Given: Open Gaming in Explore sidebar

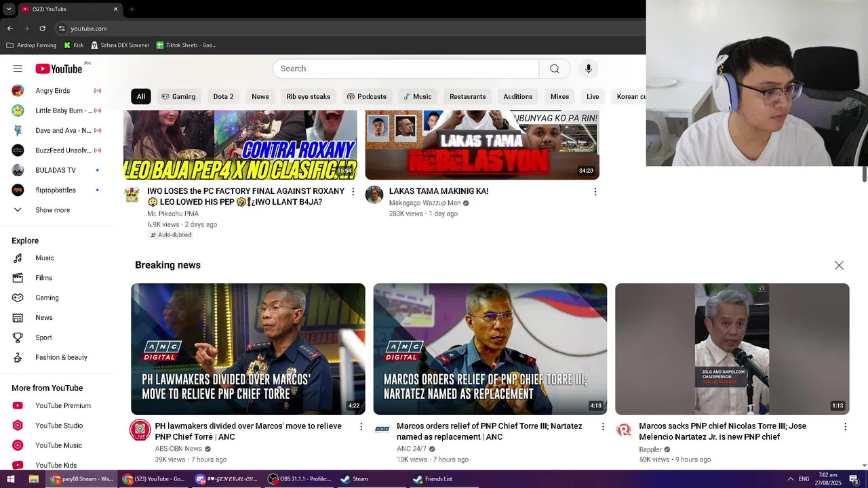Looking at the screenshot, I should (x=56, y=298).
